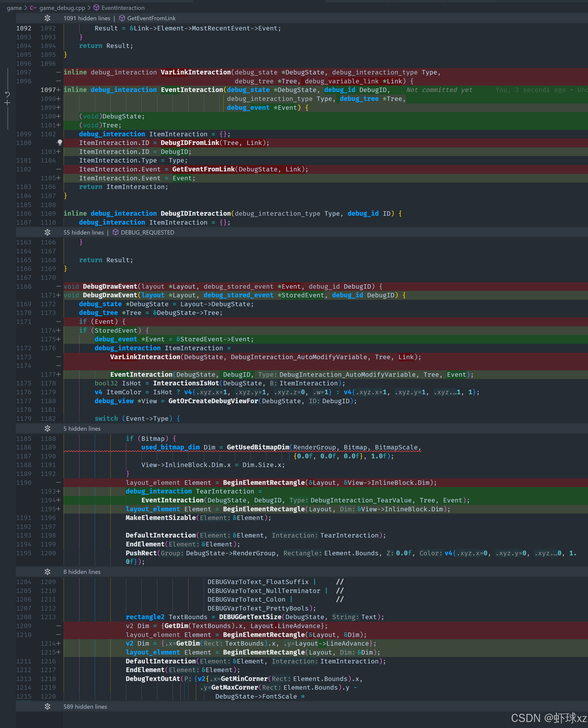Image resolution: width=588 pixels, height=728 pixels.
Task: Click the stage change plus icon
Action: (7, 103)
